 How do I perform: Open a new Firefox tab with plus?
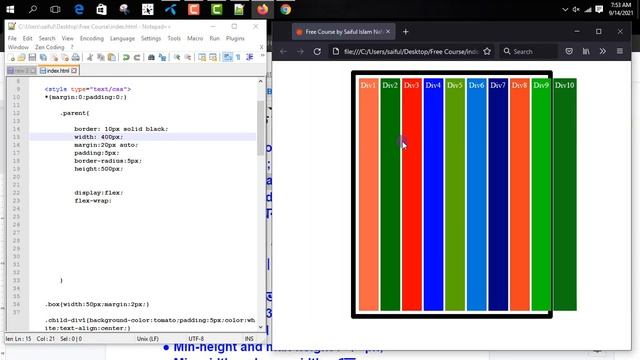click(x=405, y=31)
